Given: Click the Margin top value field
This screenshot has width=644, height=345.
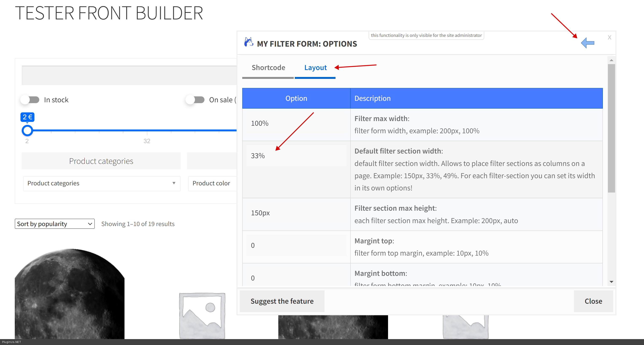Looking at the screenshot, I should click(296, 245).
